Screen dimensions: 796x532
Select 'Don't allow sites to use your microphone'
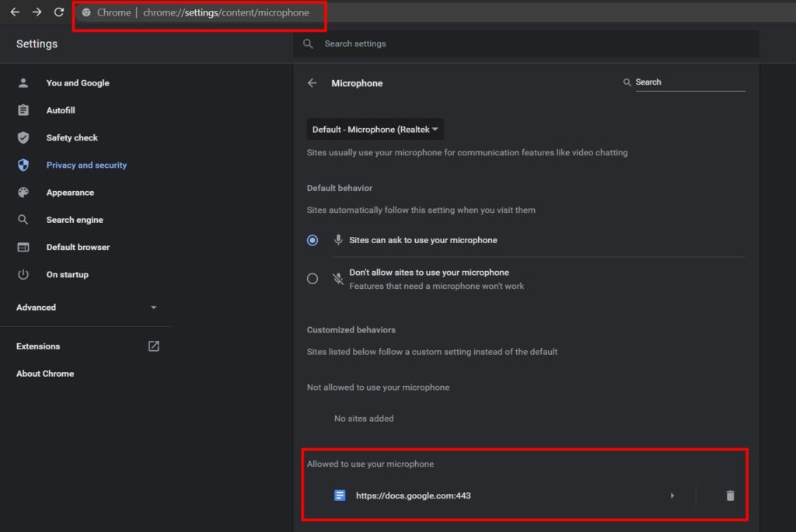(312, 278)
